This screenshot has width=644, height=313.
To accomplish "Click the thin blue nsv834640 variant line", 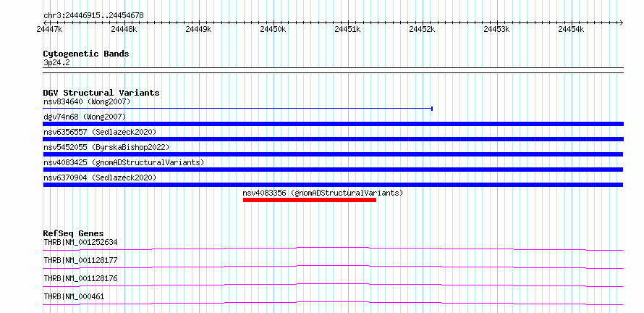I will pos(237,109).
